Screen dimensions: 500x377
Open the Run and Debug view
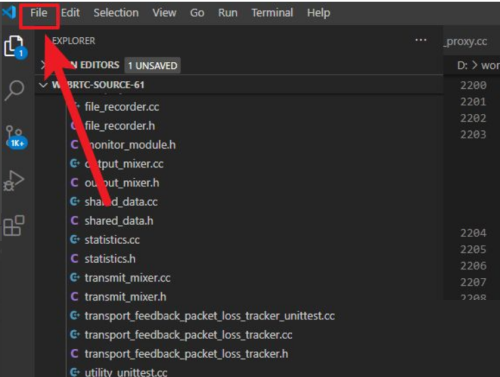[x=14, y=181]
